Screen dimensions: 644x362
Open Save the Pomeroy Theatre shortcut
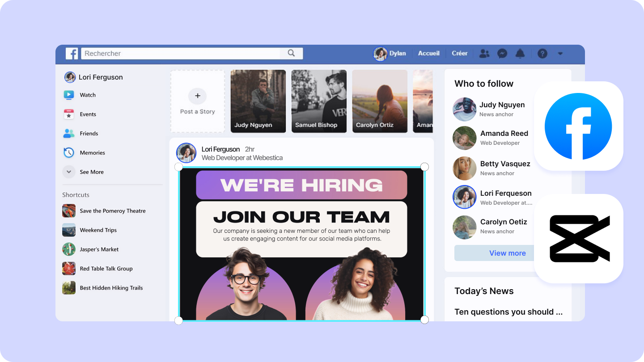pos(104,211)
